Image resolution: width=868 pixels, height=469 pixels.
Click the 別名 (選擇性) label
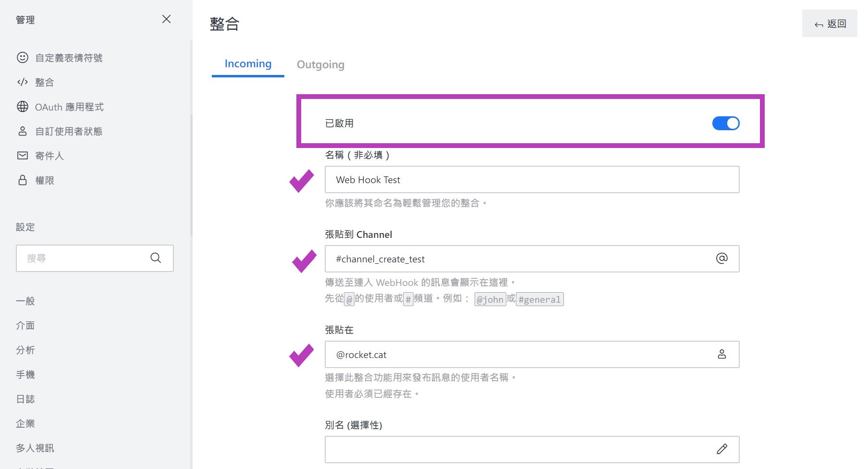point(354,425)
